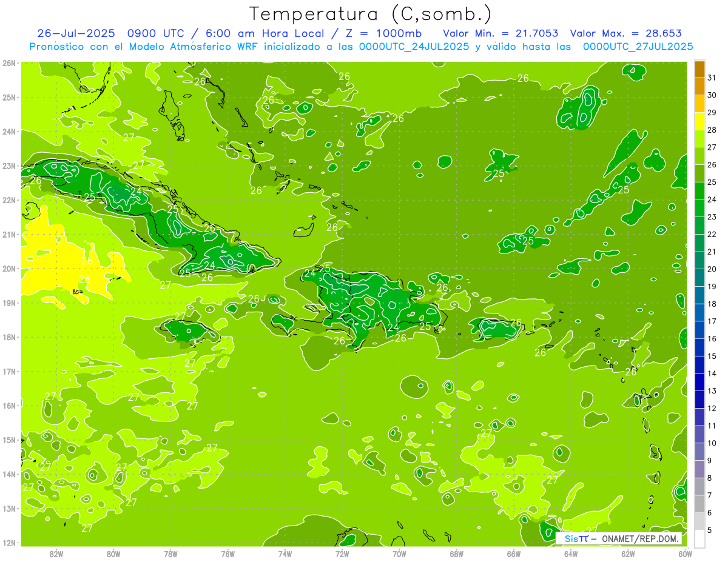Image resolution: width=728 pixels, height=562 pixels.
Task: Click the yellow swatch between labels 28 and 29
Action: pos(699,121)
